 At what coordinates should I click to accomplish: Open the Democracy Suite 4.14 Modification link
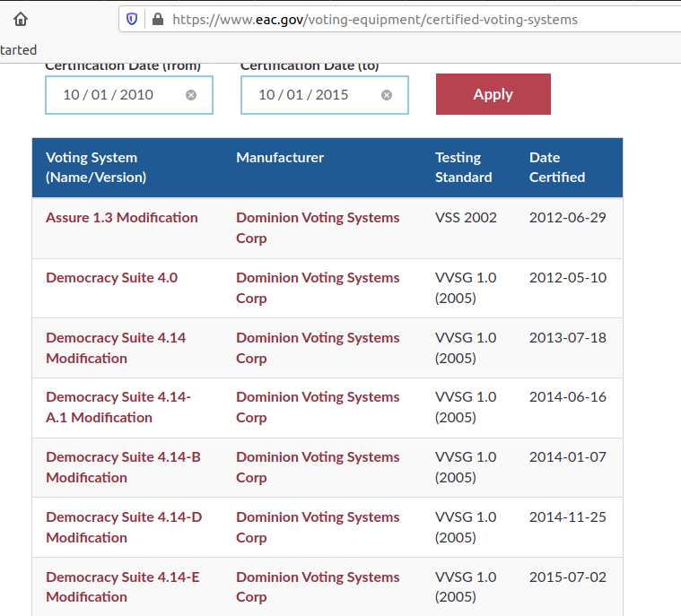[116, 348]
